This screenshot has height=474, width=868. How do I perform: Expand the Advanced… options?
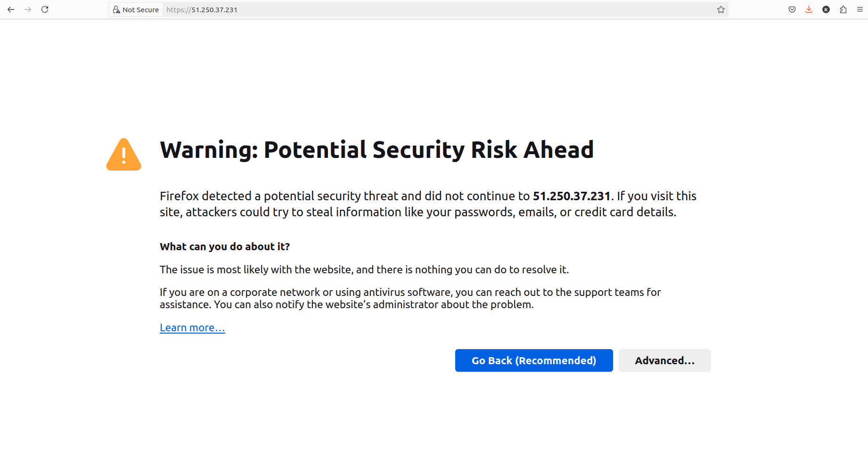pyautogui.click(x=665, y=360)
